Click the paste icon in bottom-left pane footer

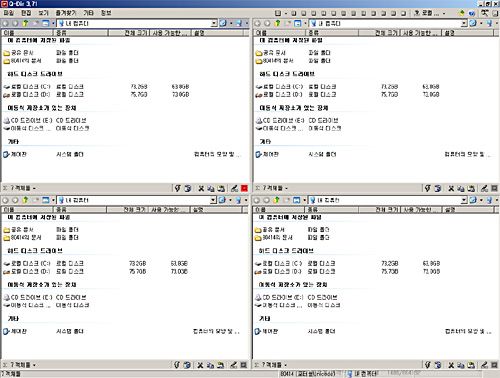[220, 365]
